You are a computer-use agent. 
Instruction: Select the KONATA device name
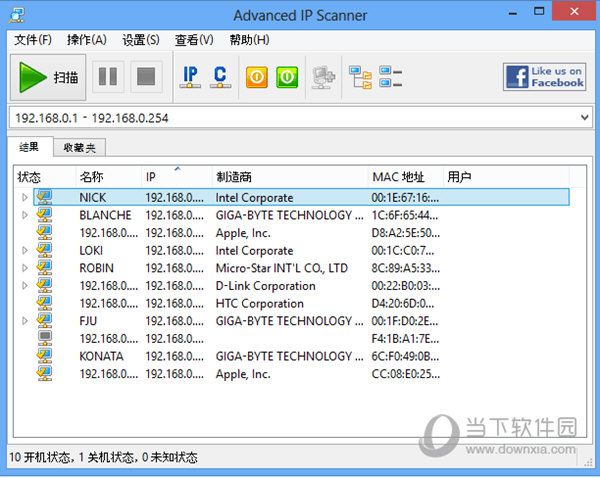[x=101, y=356]
